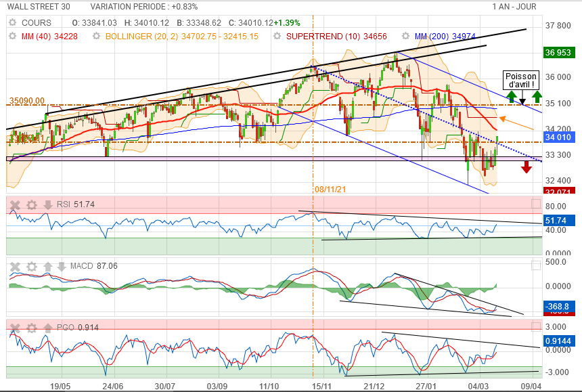
Task: Click the 27/01 date on time axis
Action: click(x=426, y=386)
